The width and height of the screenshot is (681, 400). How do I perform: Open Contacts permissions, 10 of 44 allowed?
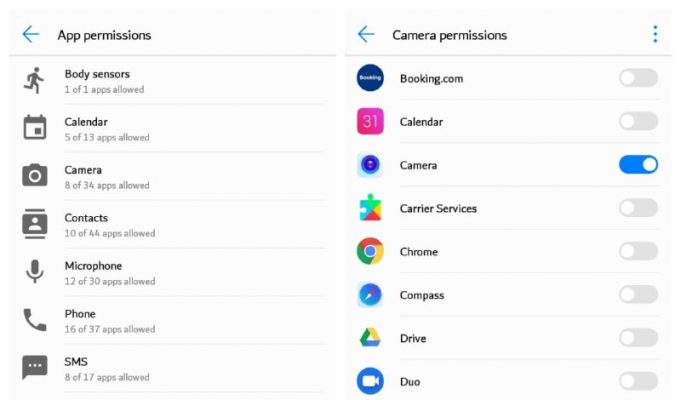pos(173,225)
